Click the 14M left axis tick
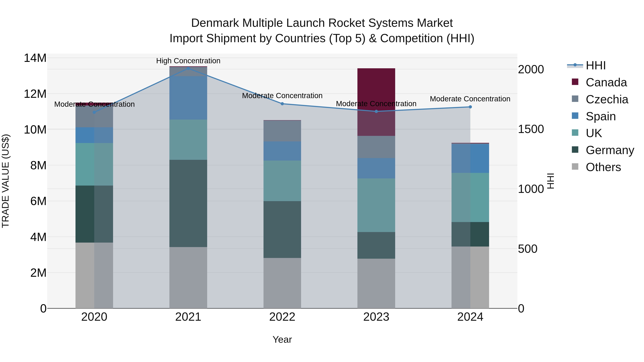The width and height of the screenshot is (644, 362). pyautogui.click(x=35, y=58)
